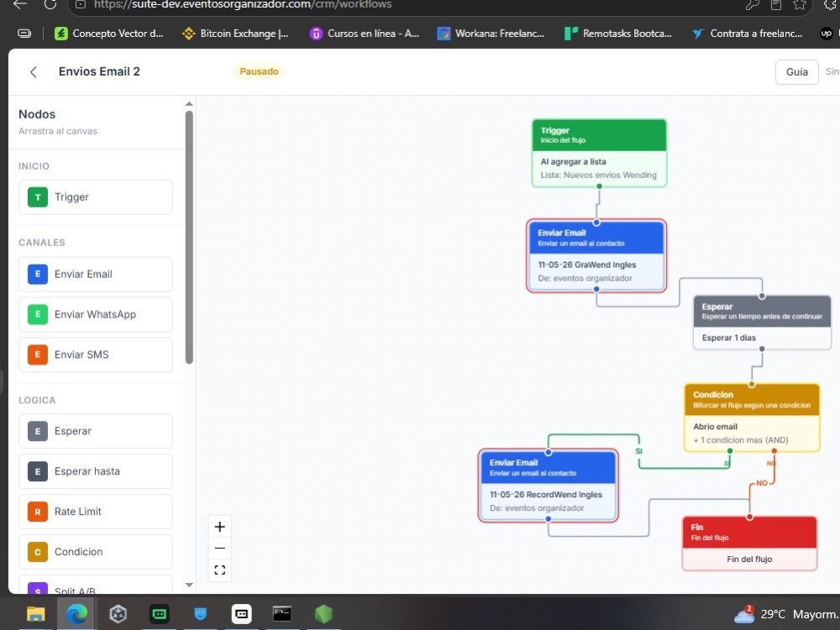840x630 pixels.
Task: Reload the page with browser refresh icon
Action: (50, 4)
